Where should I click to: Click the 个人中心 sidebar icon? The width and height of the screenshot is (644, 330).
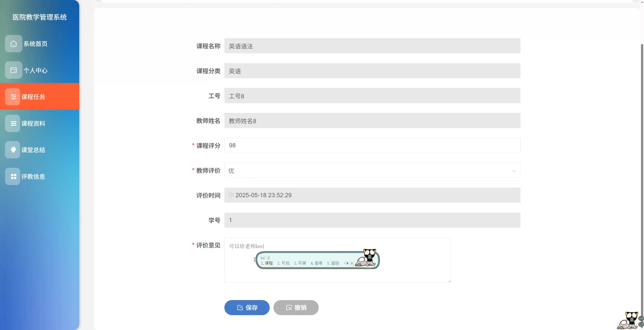point(14,70)
